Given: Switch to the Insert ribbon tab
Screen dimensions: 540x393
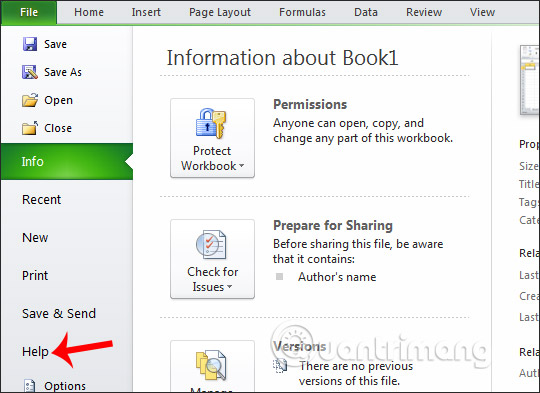Looking at the screenshot, I should point(146,12).
